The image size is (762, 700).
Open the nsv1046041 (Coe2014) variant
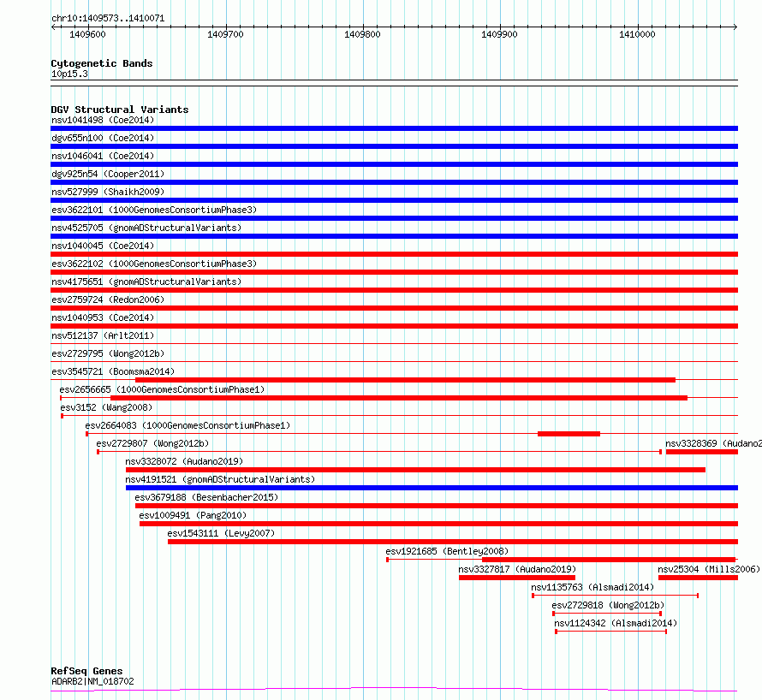(103, 156)
